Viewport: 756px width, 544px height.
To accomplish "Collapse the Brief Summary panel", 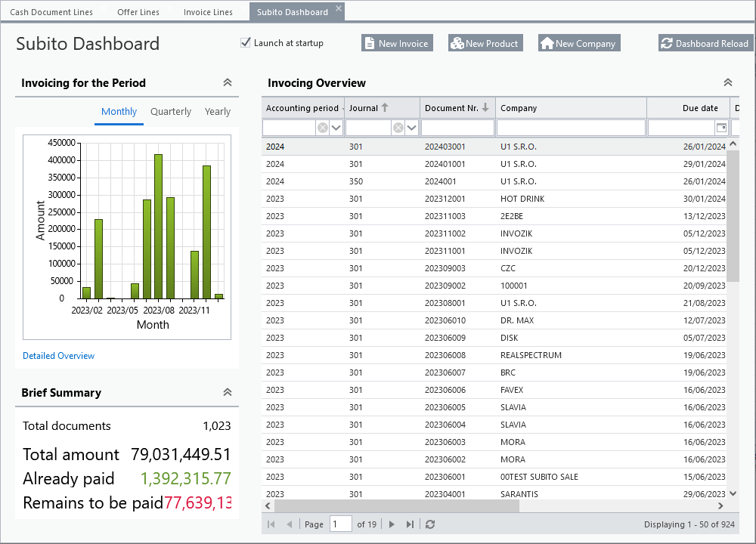I will coord(228,392).
